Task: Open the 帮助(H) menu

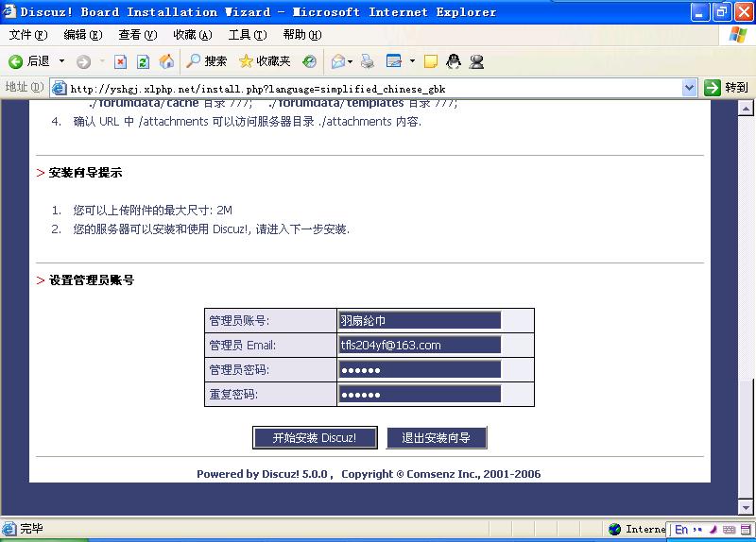Action: pos(302,35)
